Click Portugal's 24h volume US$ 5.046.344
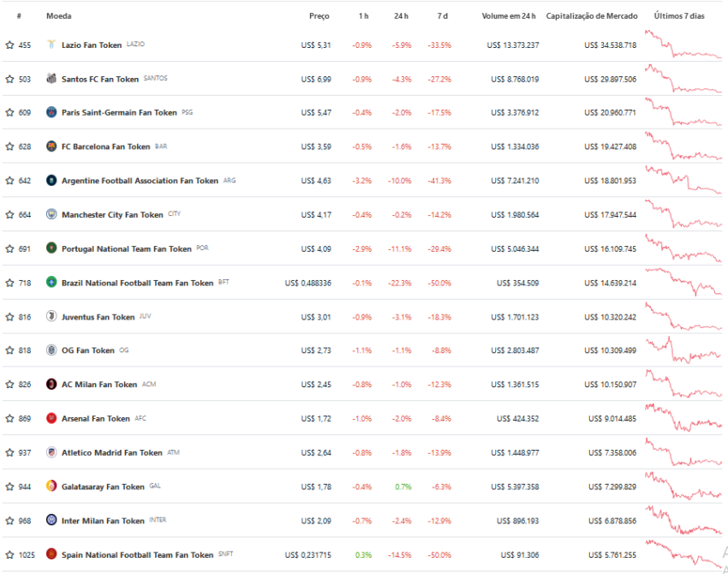 515,249
